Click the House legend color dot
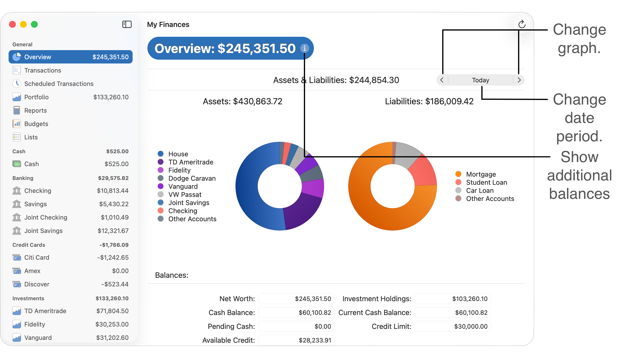This screenshot has width=644, height=358. pos(161,154)
